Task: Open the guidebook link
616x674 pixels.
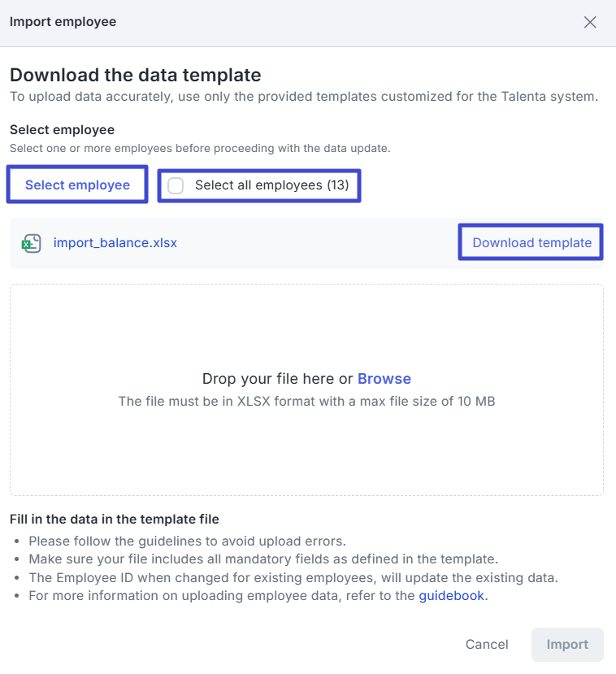Action: tap(452, 595)
